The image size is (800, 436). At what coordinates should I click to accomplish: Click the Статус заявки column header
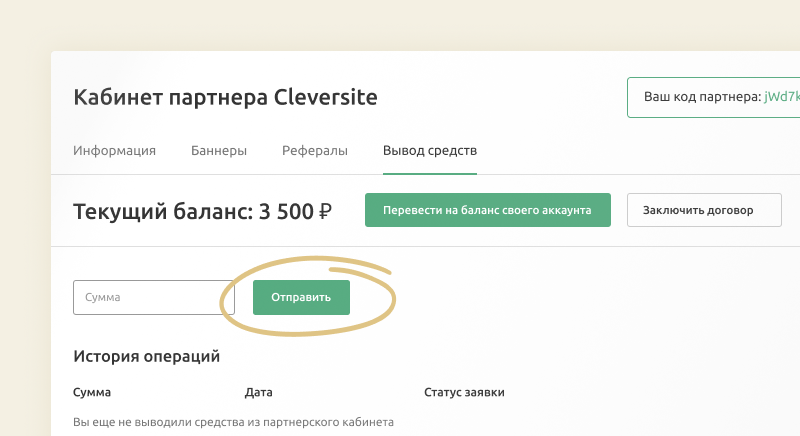click(464, 393)
